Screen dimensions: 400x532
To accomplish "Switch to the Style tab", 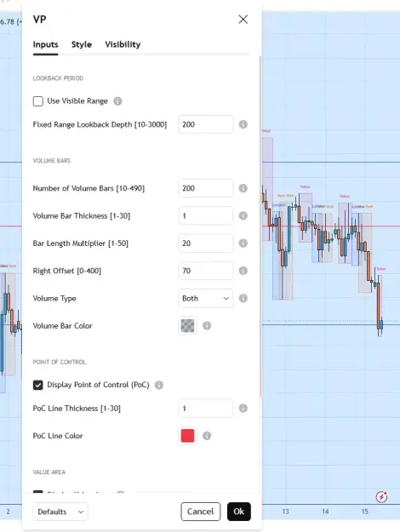I will pos(82,44).
